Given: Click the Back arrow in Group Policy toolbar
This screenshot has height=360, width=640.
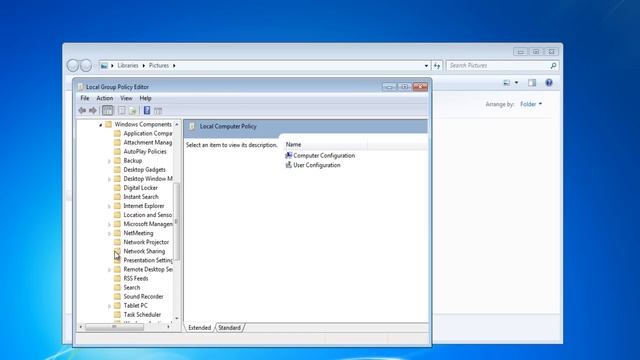Looking at the screenshot, I should coord(82,110).
